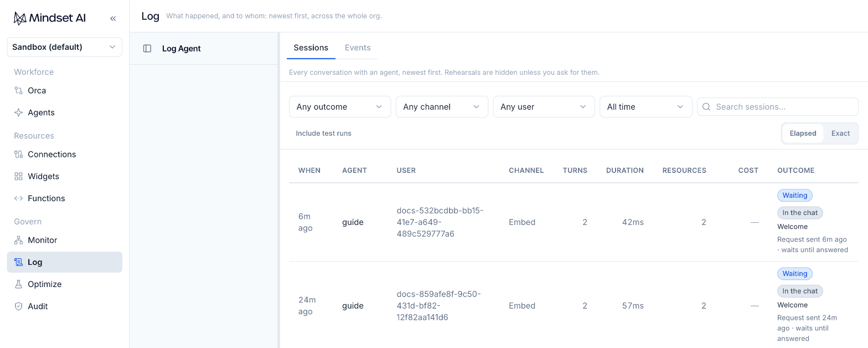Click user ID docs-532bcdbb-bb15-41e7-a649-489c529777a6
Viewport: 868px width, 348px height.
point(440,222)
